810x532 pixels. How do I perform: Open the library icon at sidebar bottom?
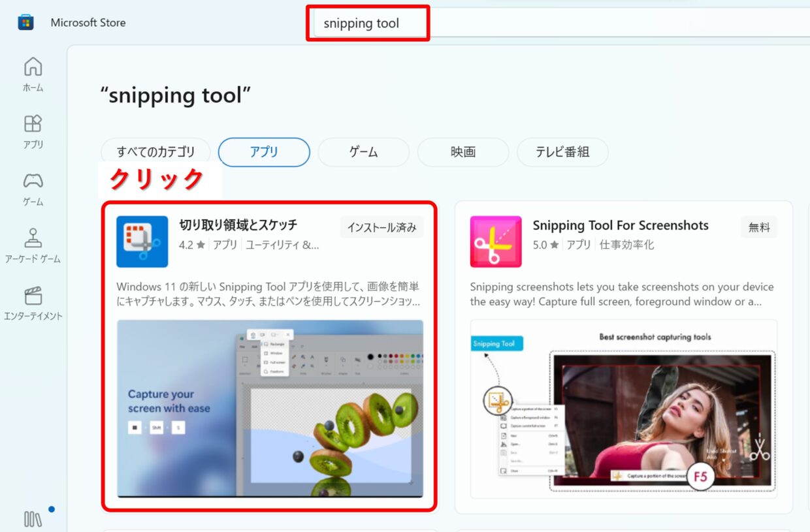pos(33,519)
